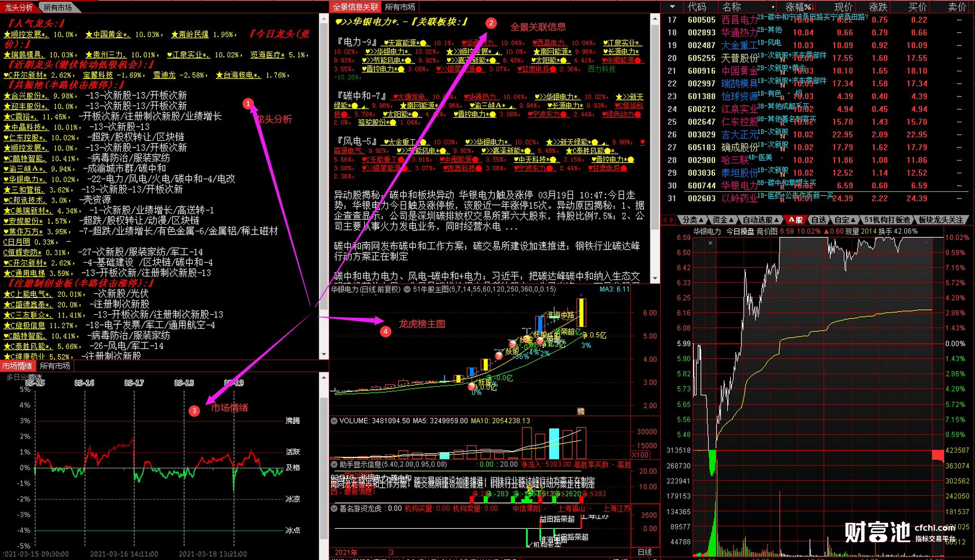
Task: Select stock row 002487 大金重工
Action: tap(817, 46)
